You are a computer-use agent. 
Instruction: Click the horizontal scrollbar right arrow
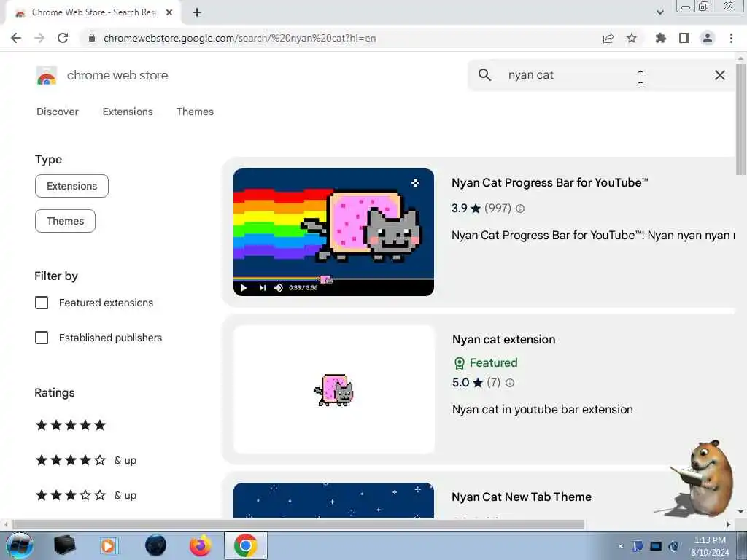click(x=729, y=524)
